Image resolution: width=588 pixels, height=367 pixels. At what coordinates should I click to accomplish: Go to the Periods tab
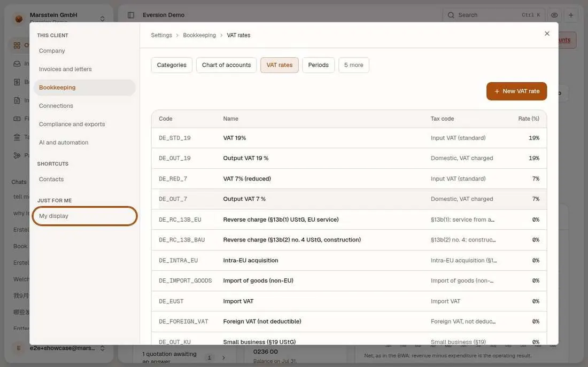tap(319, 65)
